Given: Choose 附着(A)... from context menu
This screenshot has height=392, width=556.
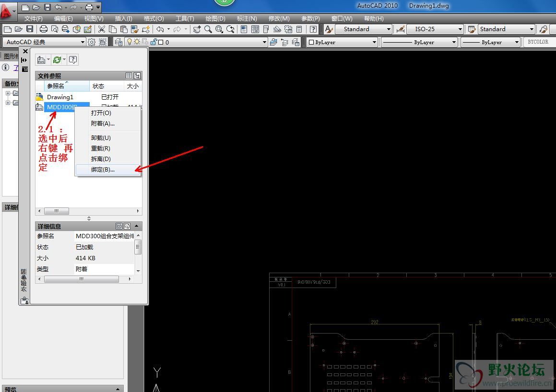Looking at the screenshot, I should [x=108, y=124].
